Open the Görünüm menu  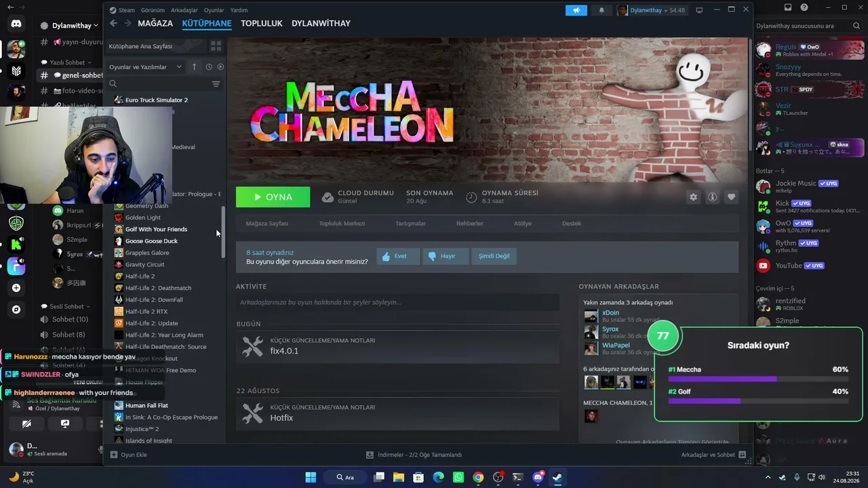point(153,10)
